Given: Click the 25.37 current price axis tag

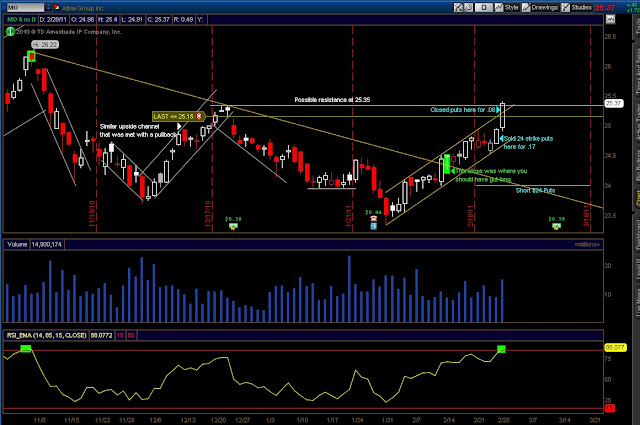Looking at the screenshot, I should tap(613, 103).
